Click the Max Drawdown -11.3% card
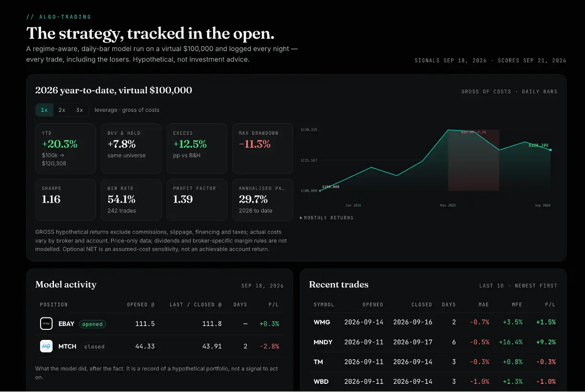The width and height of the screenshot is (585, 392). coord(262,149)
